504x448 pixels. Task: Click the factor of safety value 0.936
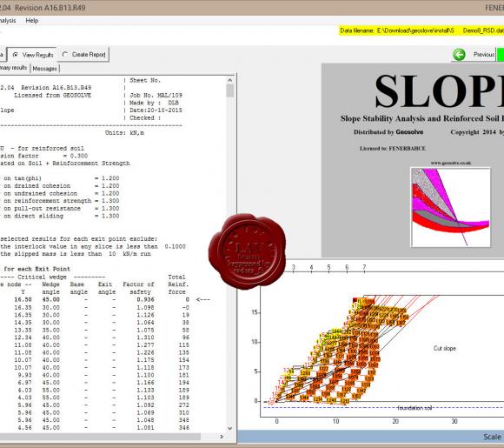[145, 299]
